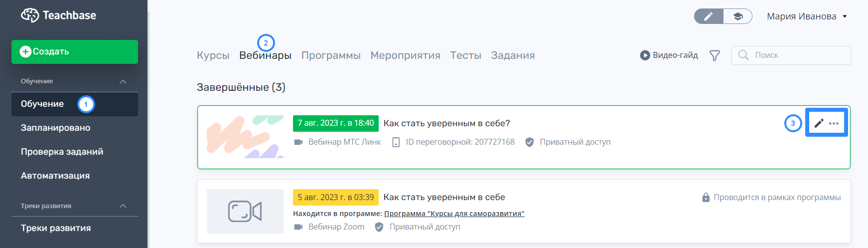868x248 pixels.
Task: Click the search magnifier icon
Action: coord(743,55)
